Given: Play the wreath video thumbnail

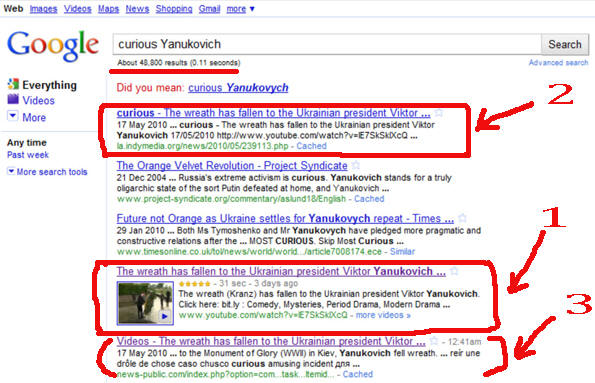Looking at the screenshot, I should pos(145,303).
